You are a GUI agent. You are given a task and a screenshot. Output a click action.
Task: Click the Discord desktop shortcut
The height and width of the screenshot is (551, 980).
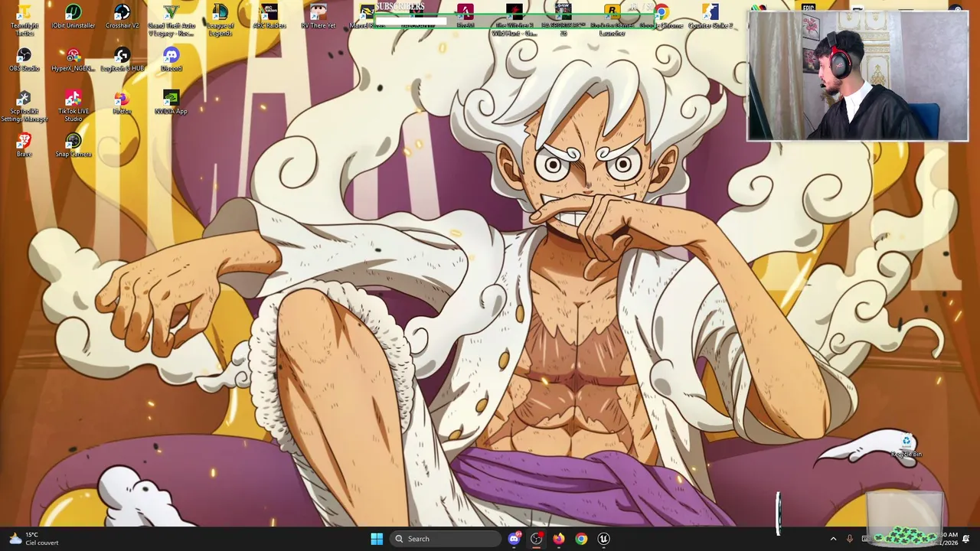click(171, 60)
